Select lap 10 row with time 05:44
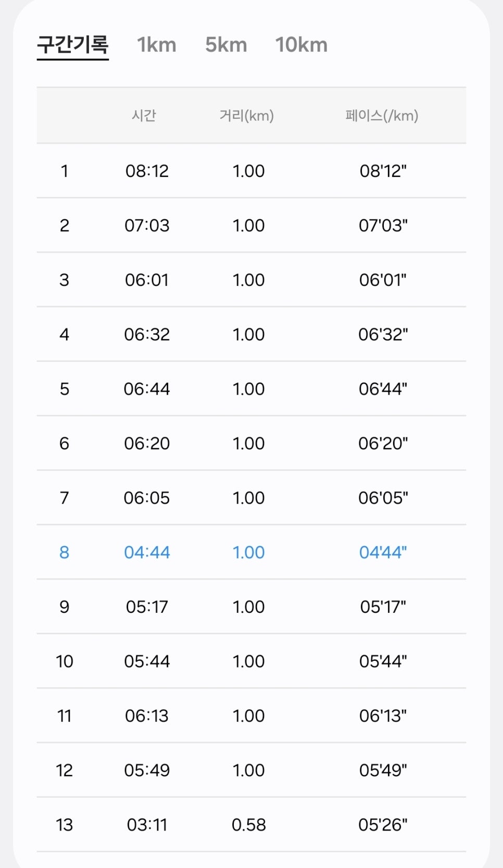 tap(251, 661)
